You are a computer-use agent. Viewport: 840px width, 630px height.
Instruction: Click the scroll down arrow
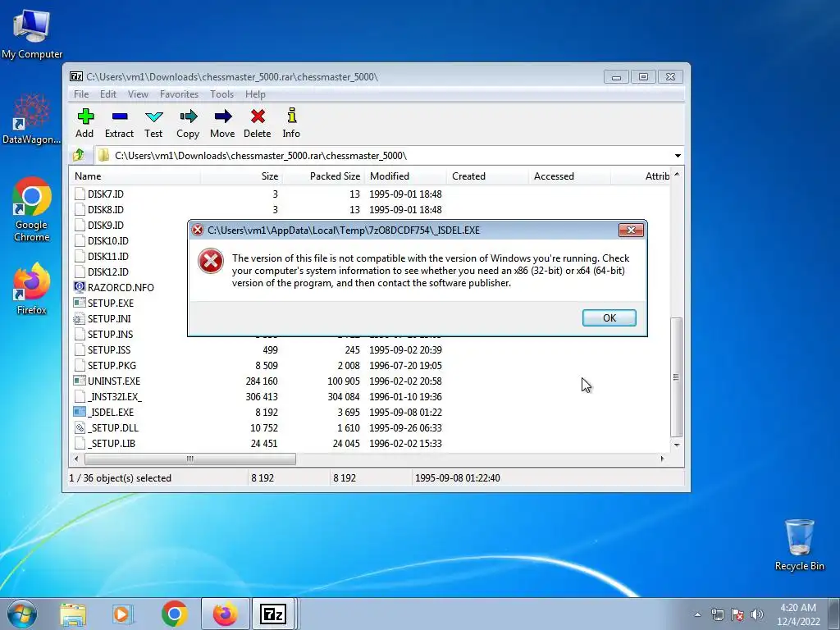[677, 445]
